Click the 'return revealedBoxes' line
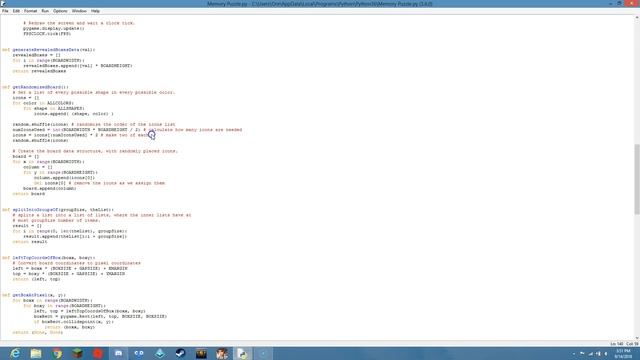This screenshot has height=360, width=640. point(39,71)
